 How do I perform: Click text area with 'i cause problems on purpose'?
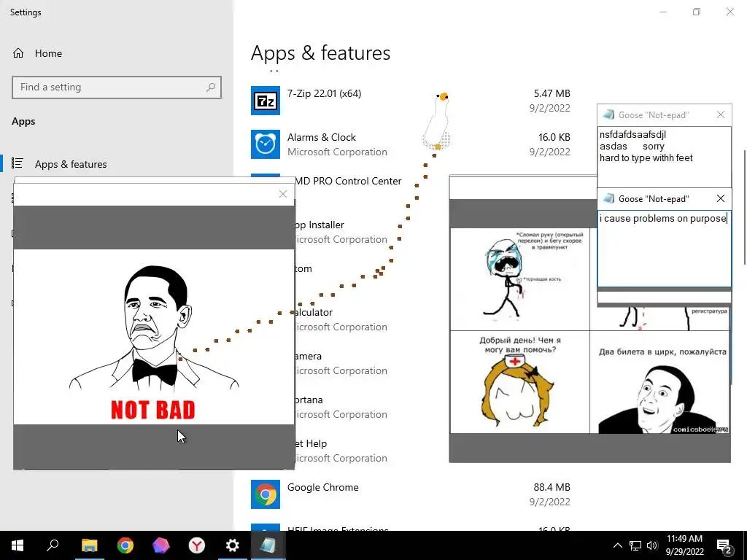[665, 249]
